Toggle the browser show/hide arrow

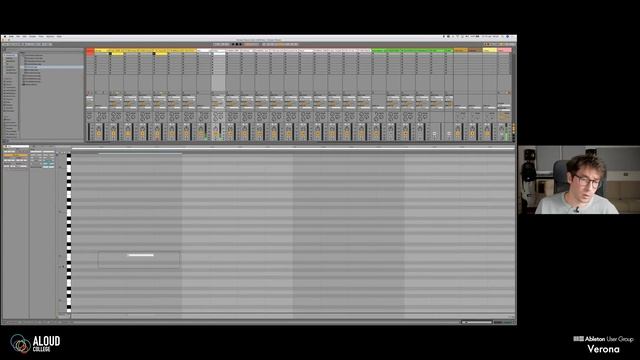[4, 49]
